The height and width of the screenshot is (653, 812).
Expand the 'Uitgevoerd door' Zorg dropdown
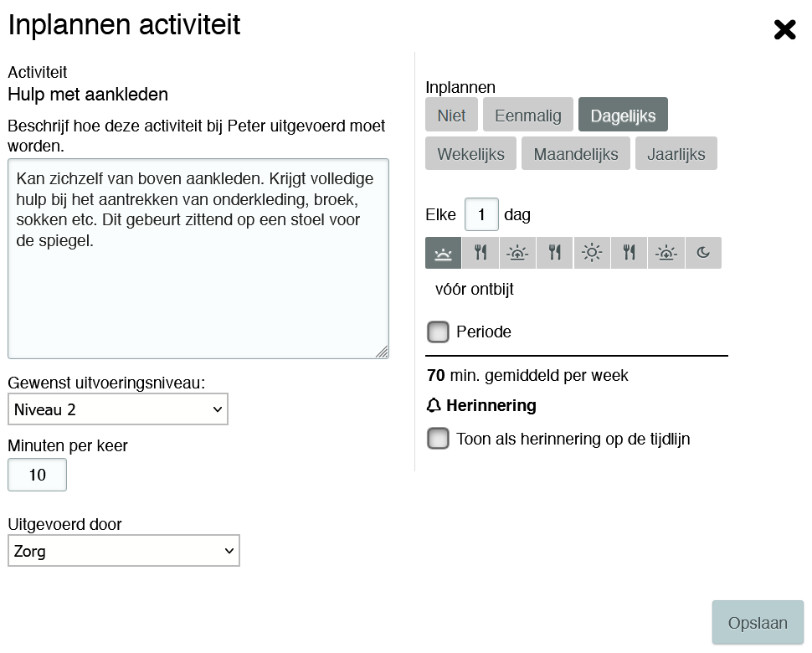click(x=124, y=551)
